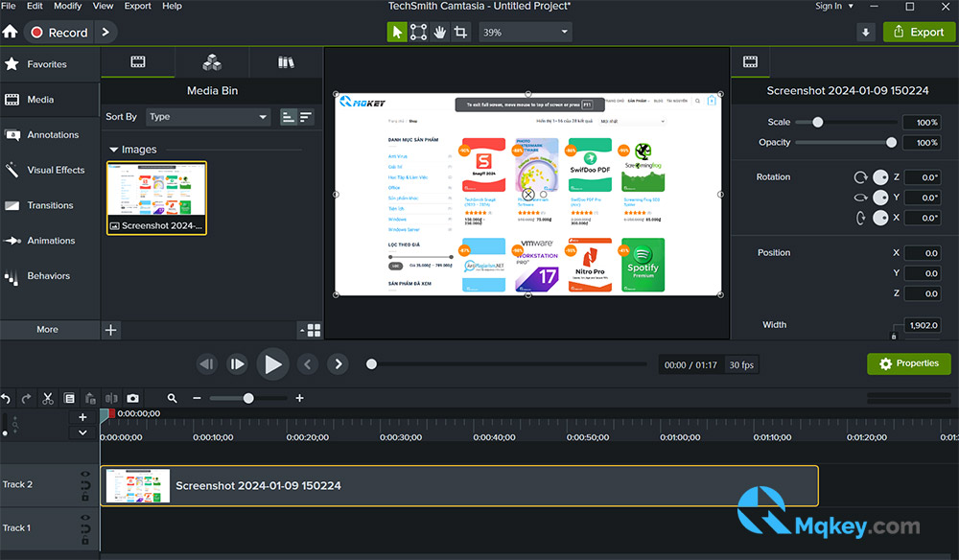This screenshot has width=959, height=560.
Task: Toggle the magnet icon on Track 2
Action: click(x=85, y=485)
